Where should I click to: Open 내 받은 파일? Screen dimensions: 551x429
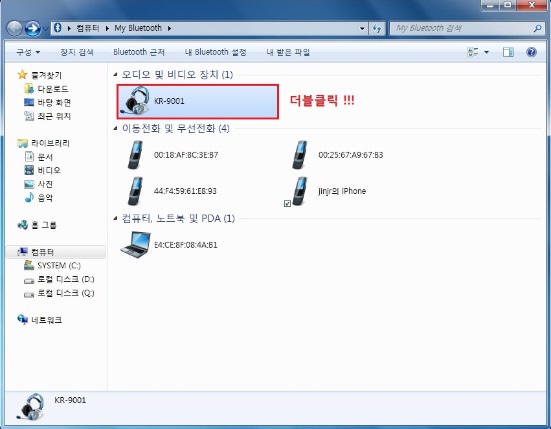tap(288, 52)
